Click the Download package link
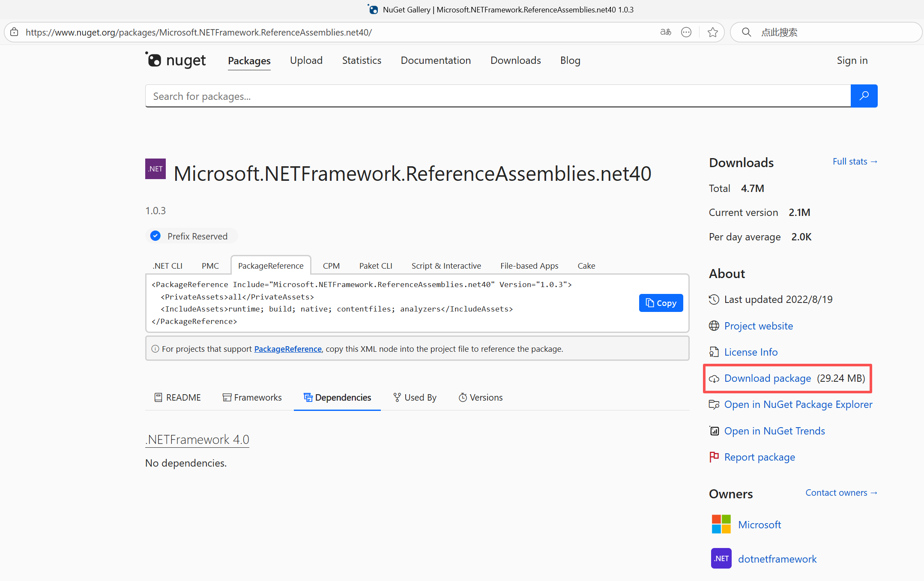The image size is (924, 581). [767, 378]
